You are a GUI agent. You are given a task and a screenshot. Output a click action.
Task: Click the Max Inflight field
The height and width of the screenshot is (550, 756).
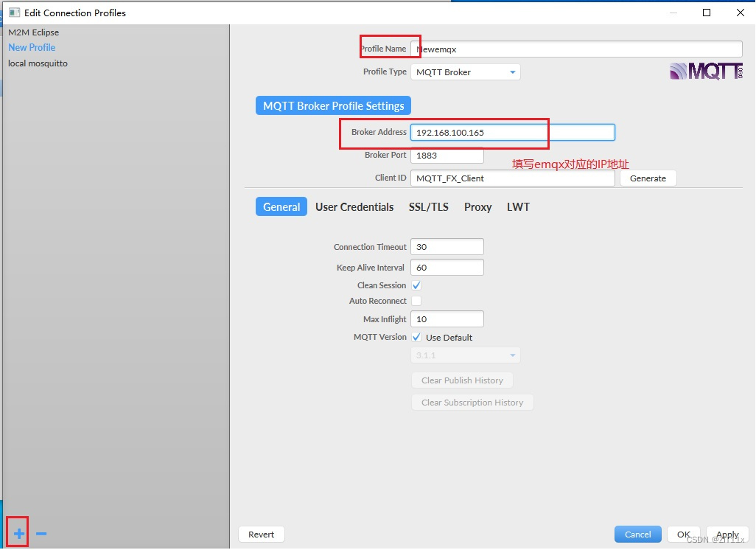[447, 319]
